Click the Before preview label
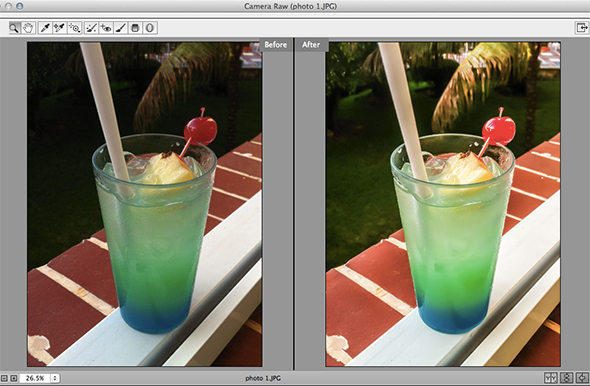This screenshot has height=386, width=590. click(x=275, y=44)
